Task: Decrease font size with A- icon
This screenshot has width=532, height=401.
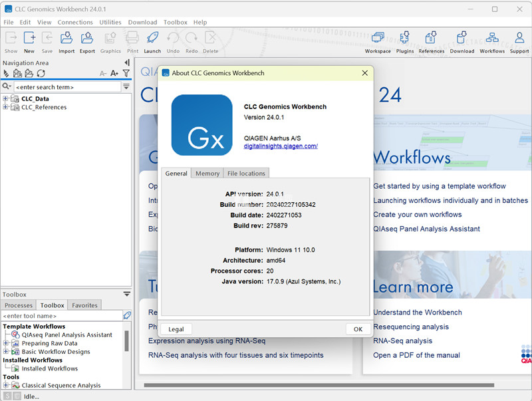Action: [103, 73]
